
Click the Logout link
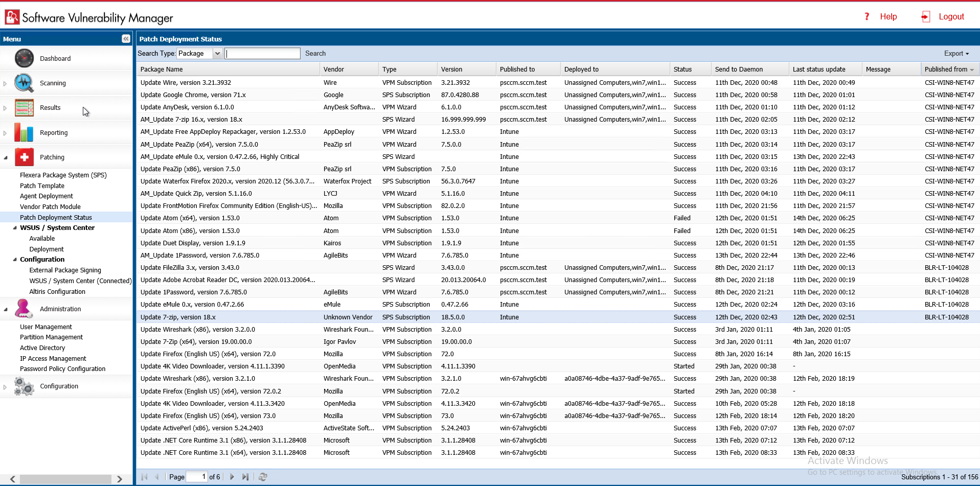tap(951, 17)
